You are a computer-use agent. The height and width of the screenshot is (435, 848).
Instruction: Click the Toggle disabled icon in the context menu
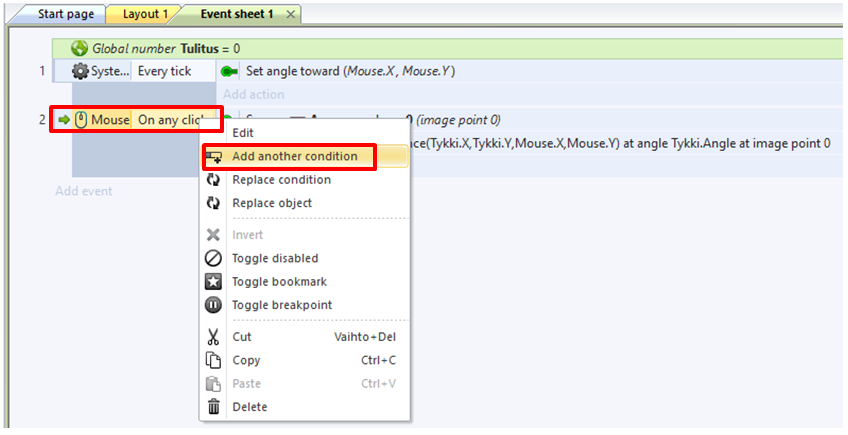coord(213,258)
